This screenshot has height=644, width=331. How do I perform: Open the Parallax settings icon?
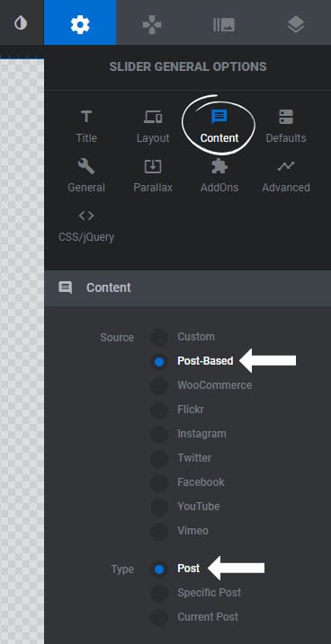point(153,166)
